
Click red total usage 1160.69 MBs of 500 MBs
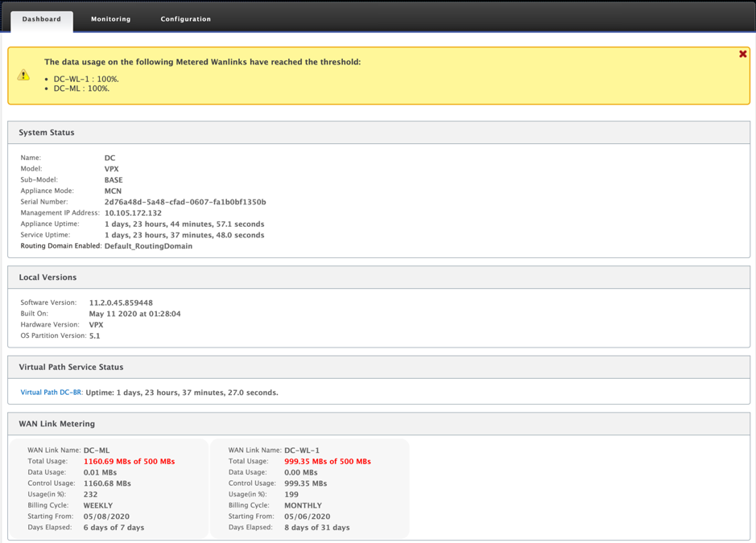(129, 462)
